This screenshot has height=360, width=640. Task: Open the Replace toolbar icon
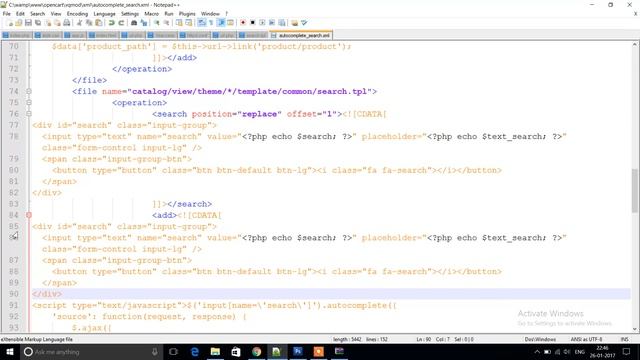144,23
